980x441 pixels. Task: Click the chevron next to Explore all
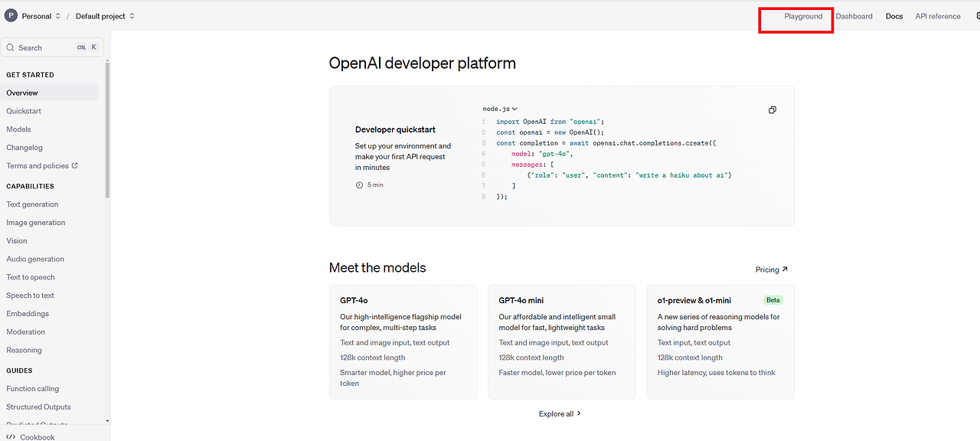[579, 413]
